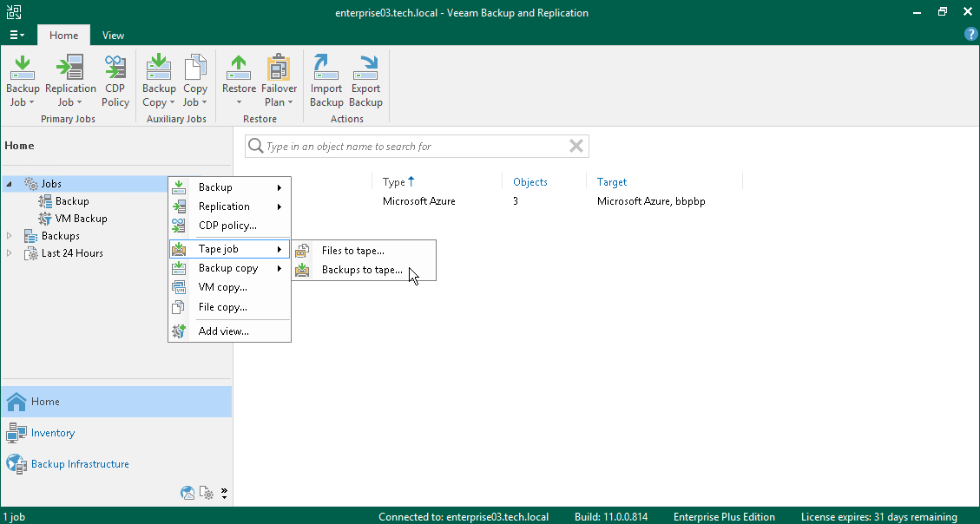The width and height of the screenshot is (980, 524).
Task: Click the Add view menu icon
Action: click(179, 331)
